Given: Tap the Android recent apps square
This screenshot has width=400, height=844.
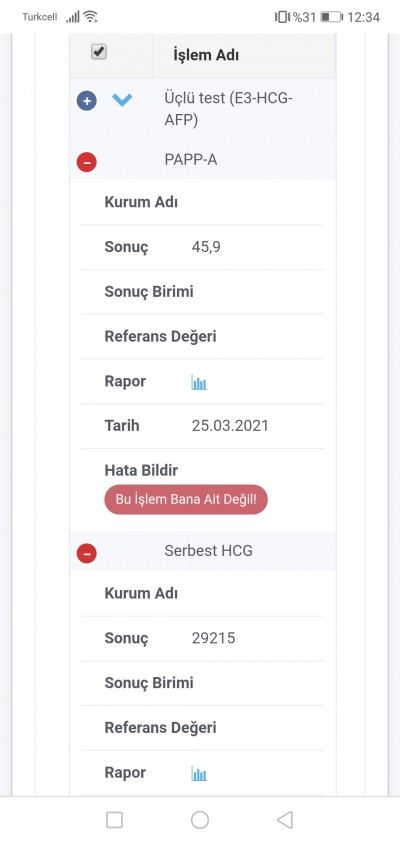Looking at the screenshot, I should (x=114, y=820).
